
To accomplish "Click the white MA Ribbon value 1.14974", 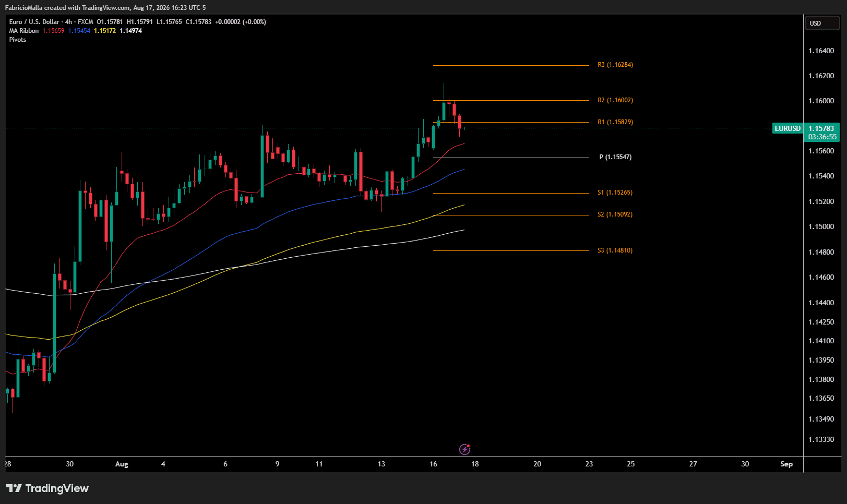I will click(x=131, y=31).
